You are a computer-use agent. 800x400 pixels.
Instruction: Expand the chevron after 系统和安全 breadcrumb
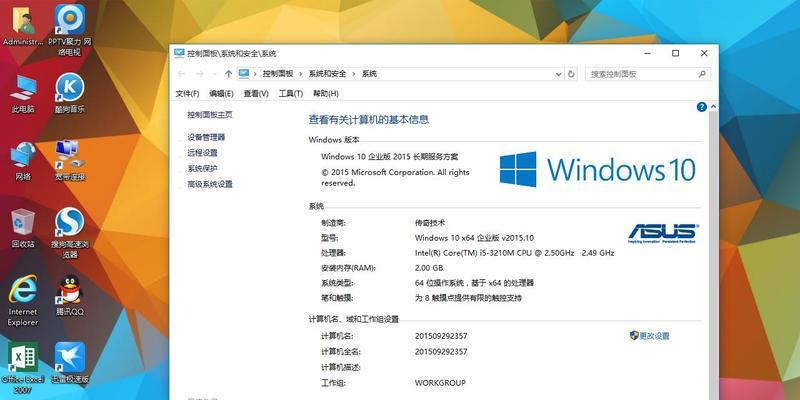pyautogui.click(x=354, y=74)
